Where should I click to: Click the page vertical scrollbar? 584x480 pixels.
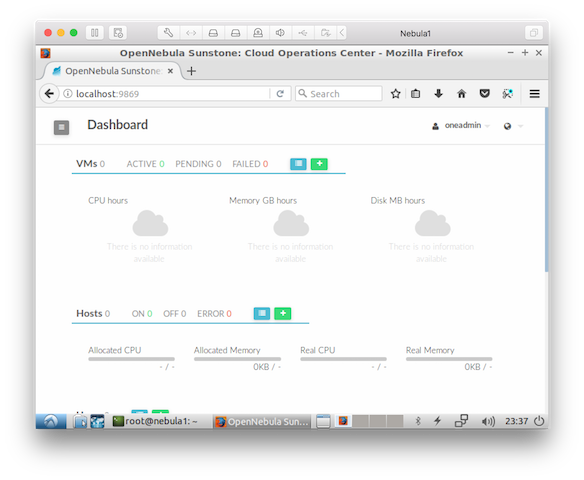click(546, 190)
